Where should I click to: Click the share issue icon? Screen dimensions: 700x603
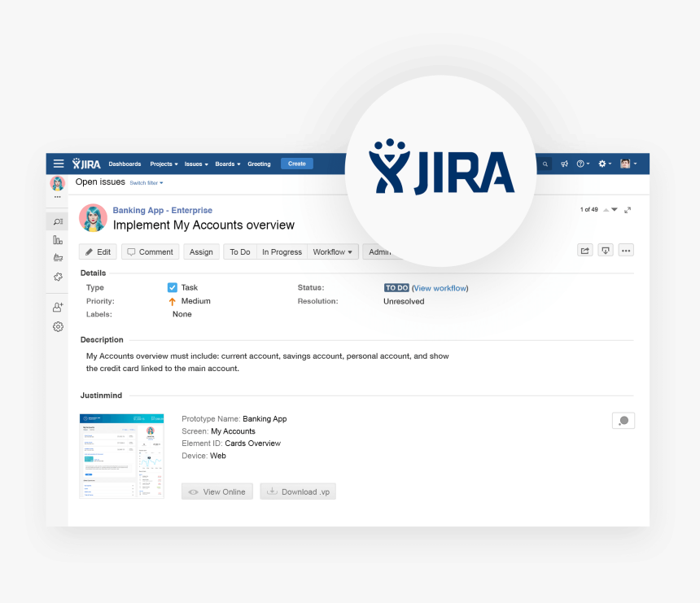tap(584, 251)
